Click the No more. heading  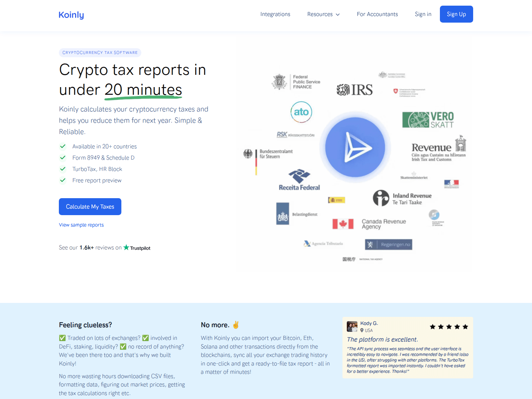coord(215,325)
